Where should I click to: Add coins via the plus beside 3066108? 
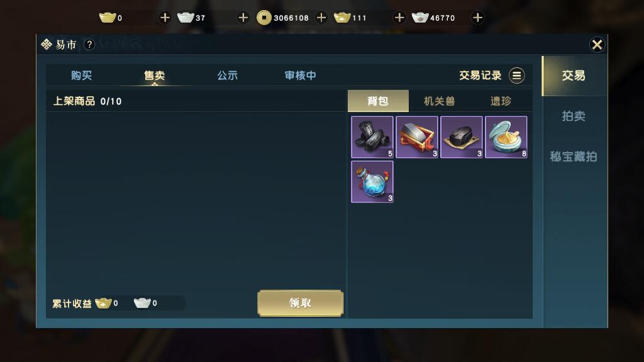coord(321,18)
